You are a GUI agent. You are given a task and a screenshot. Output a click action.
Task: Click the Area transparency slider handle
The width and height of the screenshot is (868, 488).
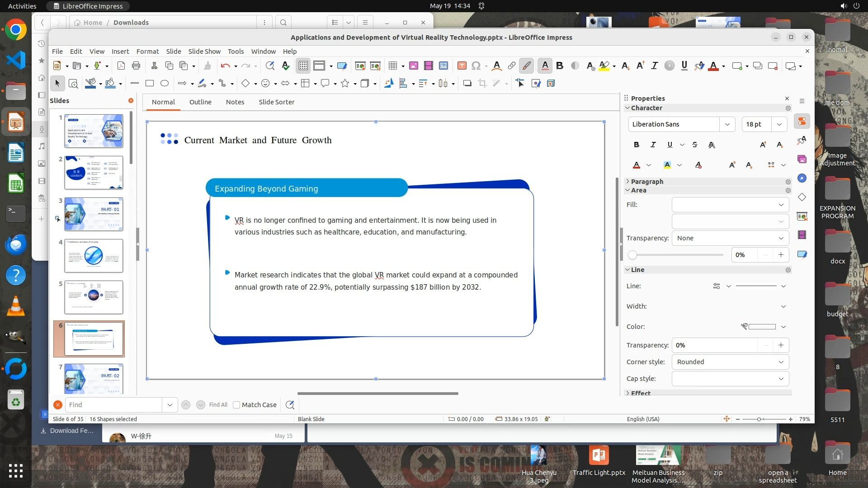point(632,255)
